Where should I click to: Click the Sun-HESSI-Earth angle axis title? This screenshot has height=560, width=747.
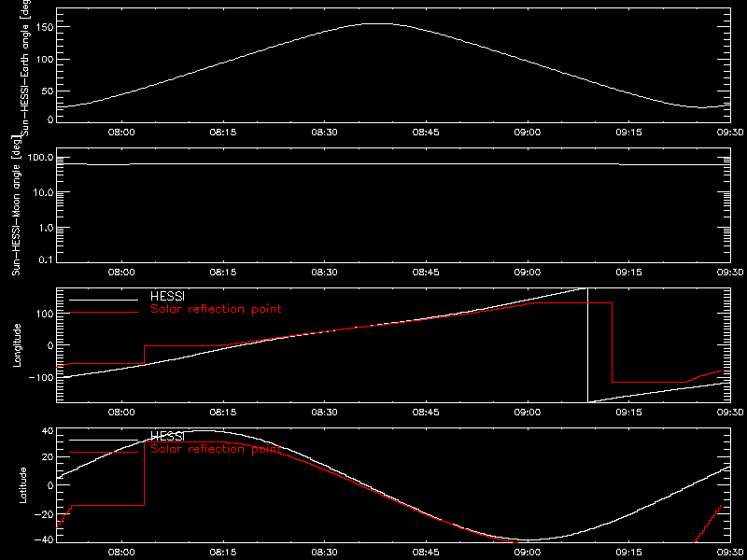(x=27, y=66)
